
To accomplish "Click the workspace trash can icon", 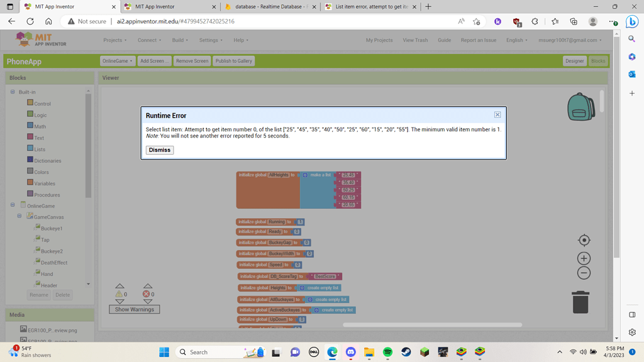I will [580, 302].
